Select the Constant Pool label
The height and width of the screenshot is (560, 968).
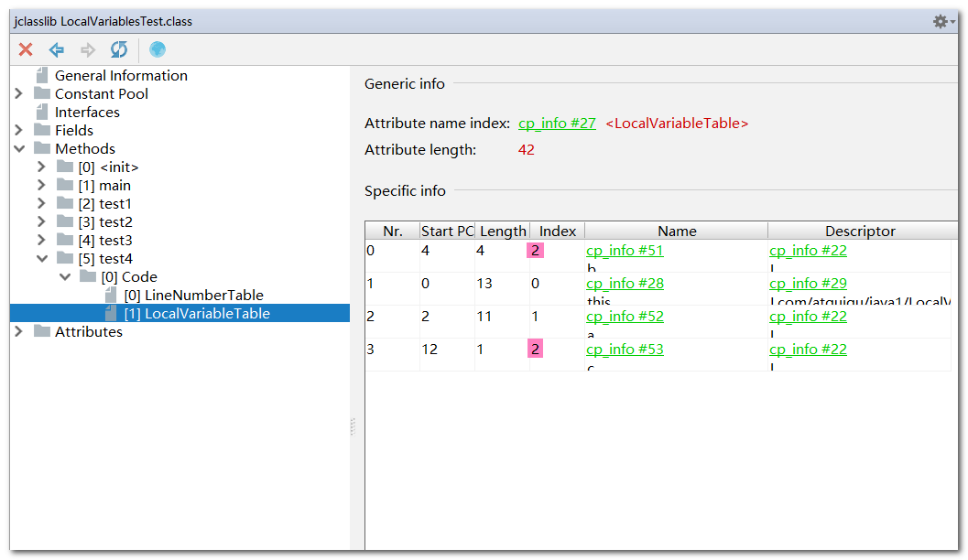coord(102,93)
